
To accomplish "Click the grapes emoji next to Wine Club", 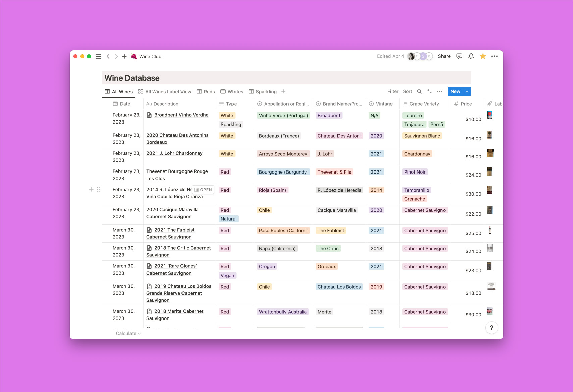I will 134,56.
